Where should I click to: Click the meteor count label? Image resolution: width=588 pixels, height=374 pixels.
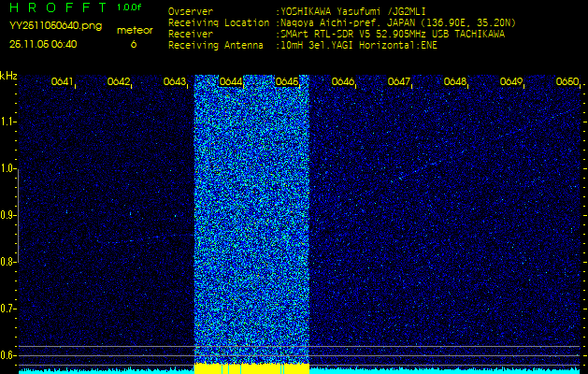pos(135,31)
